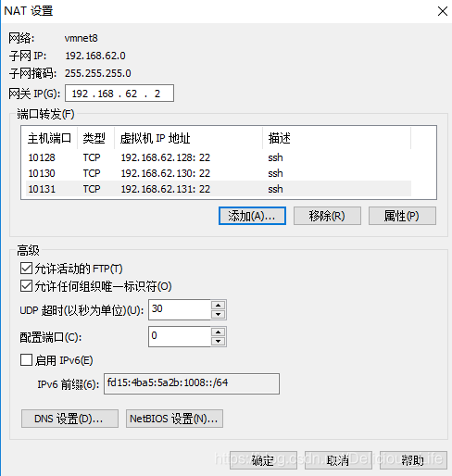Click the 网关 IP gateway address field
This screenshot has height=476, width=452.
pyautogui.click(x=119, y=93)
